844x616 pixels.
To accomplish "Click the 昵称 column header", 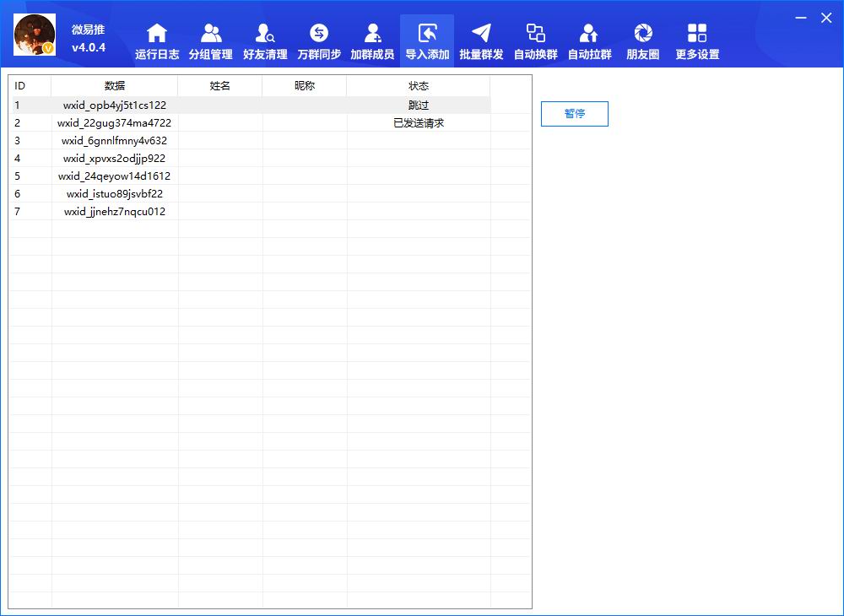I will pos(305,86).
